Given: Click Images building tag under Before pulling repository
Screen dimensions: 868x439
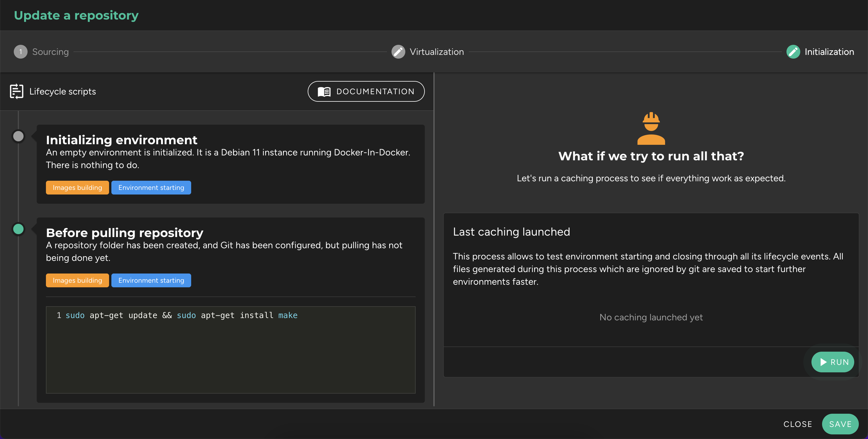Looking at the screenshot, I should [x=77, y=280].
